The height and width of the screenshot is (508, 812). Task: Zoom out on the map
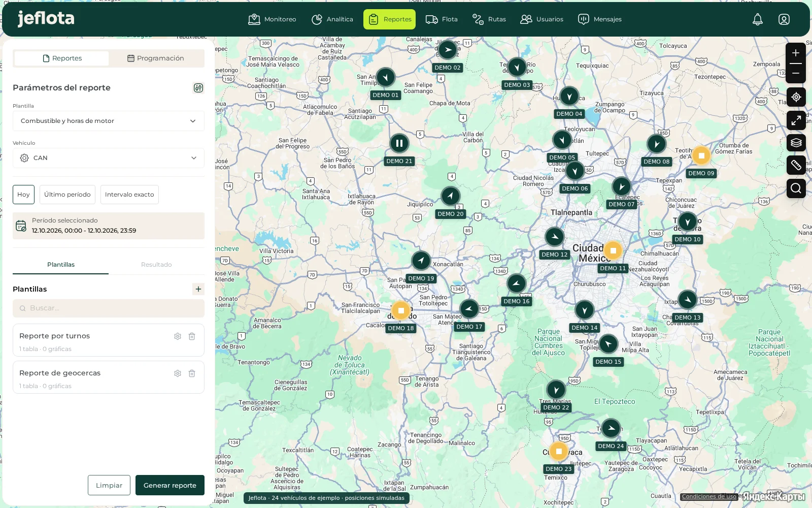click(796, 73)
